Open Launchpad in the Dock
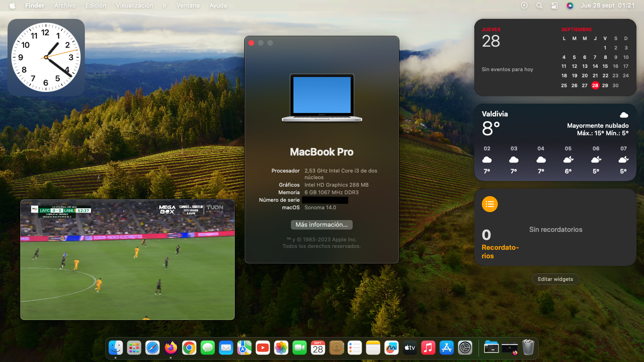Viewport: 644px width, 362px height. [x=134, y=348]
